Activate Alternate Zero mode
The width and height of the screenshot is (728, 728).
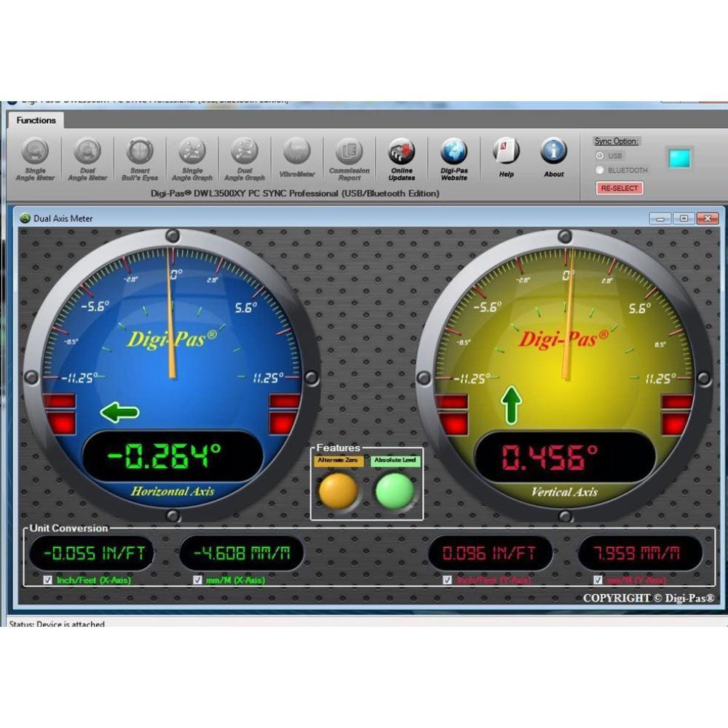point(339,491)
